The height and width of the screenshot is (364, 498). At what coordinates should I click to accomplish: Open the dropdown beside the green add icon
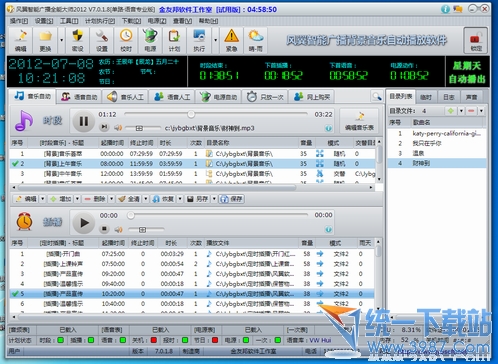pyautogui.click(x=461, y=111)
